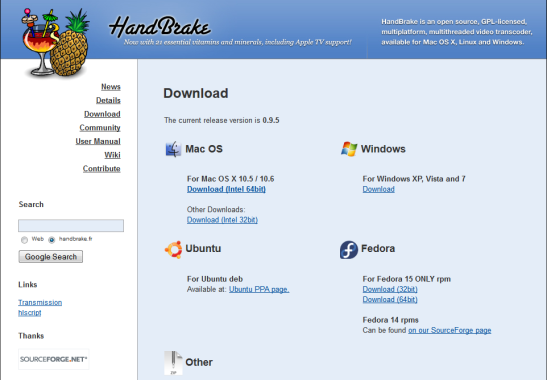Viewport: 547px width, 380px height.
Task: Click the Ubuntu section heading
Action: coord(203,248)
